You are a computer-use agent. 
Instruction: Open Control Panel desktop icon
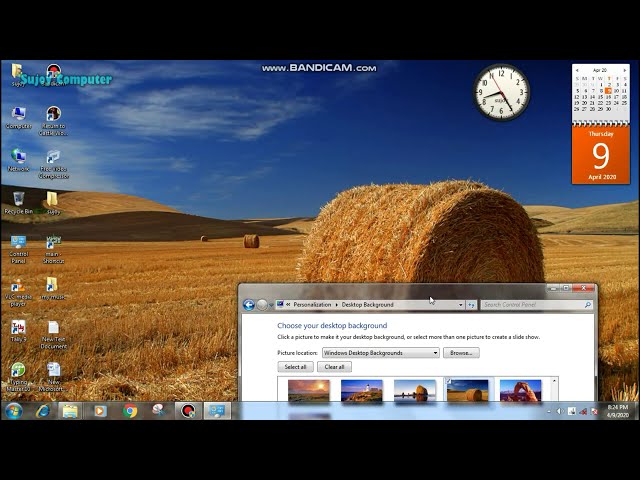tap(18, 249)
